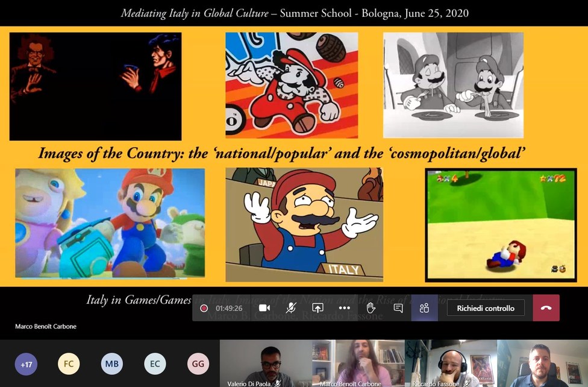Click the 'Italy in Games/Games' footer text
The height and width of the screenshot is (387, 588).
coord(139,300)
